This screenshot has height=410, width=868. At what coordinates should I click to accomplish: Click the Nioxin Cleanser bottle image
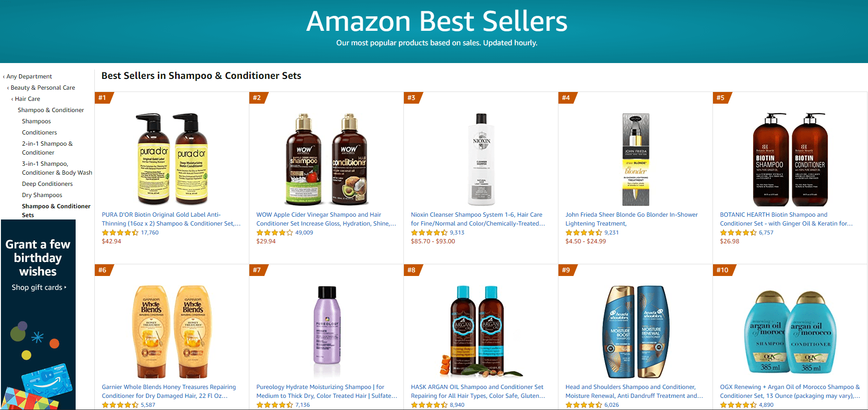pos(481,159)
